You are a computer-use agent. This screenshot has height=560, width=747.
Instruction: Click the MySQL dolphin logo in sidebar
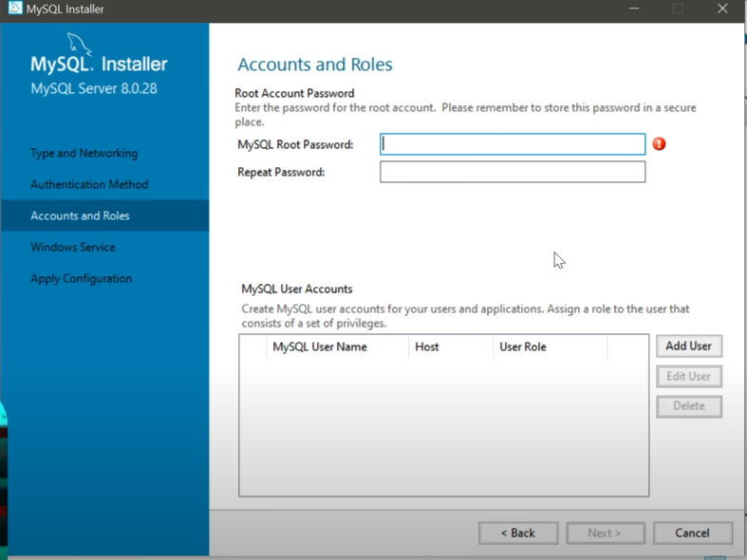pos(79,44)
